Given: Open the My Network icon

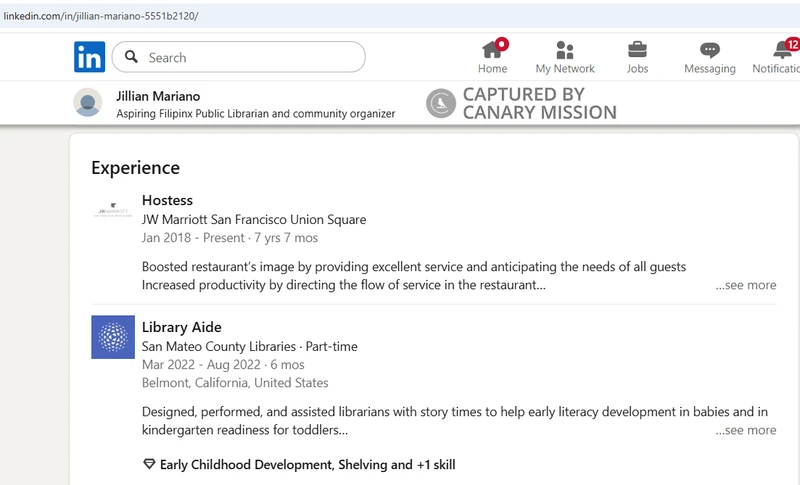Looking at the screenshot, I should click(565, 50).
